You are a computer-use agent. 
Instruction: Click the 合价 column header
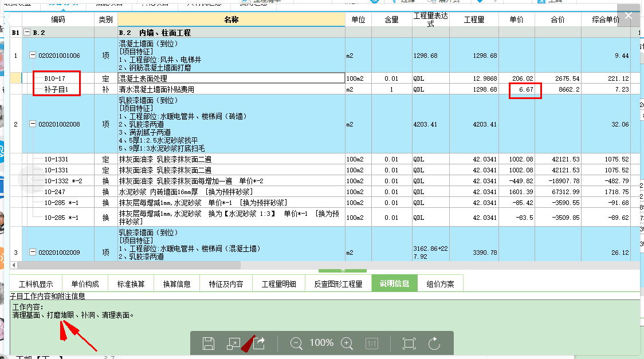[557, 19]
